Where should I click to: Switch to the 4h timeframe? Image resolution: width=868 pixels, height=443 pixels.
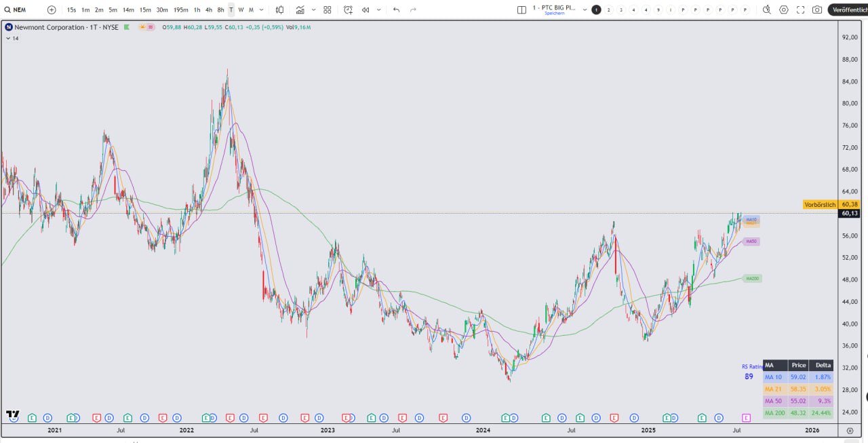[209, 9]
